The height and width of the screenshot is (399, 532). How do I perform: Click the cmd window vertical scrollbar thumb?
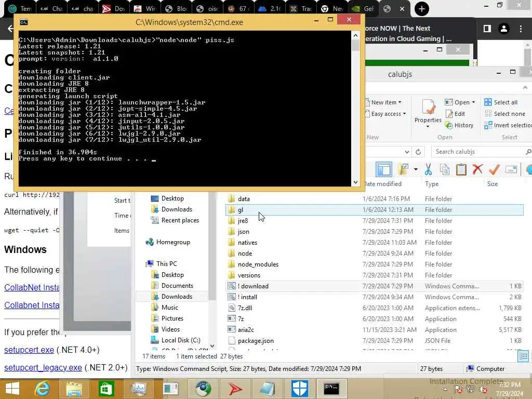click(355, 45)
